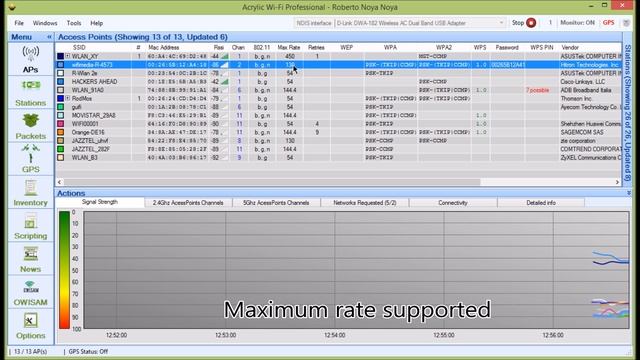The image size is (640, 360).
Task: Sort by the Rssi column header
Action: (219, 48)
